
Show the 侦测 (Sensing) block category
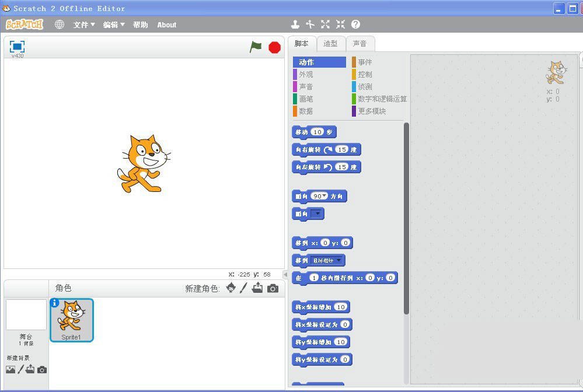coord(365,87)
